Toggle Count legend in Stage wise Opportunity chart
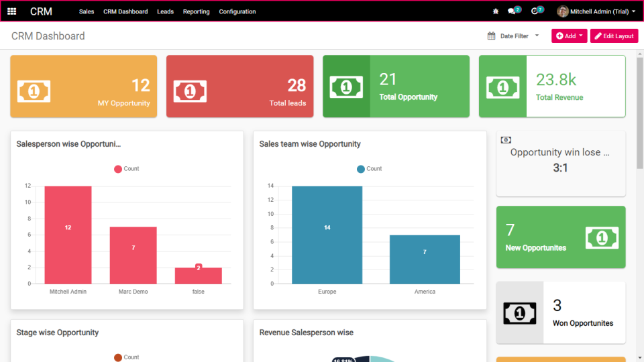Screen dimensions: 644x362 (x=127, y=357)
